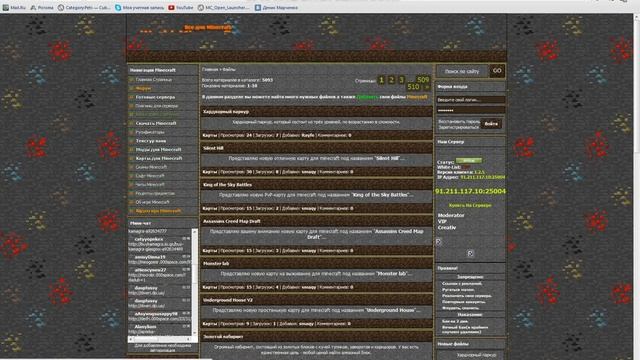
Task: Click the icon beside Главная Страница
Action: [131, 80]
